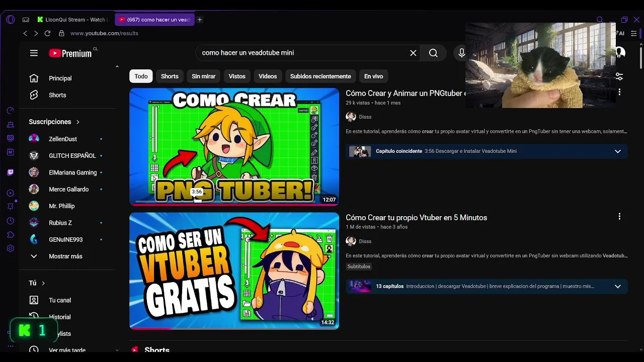Open the 'Como Crear PNG Tuber' thumbnail

[234, 147]
